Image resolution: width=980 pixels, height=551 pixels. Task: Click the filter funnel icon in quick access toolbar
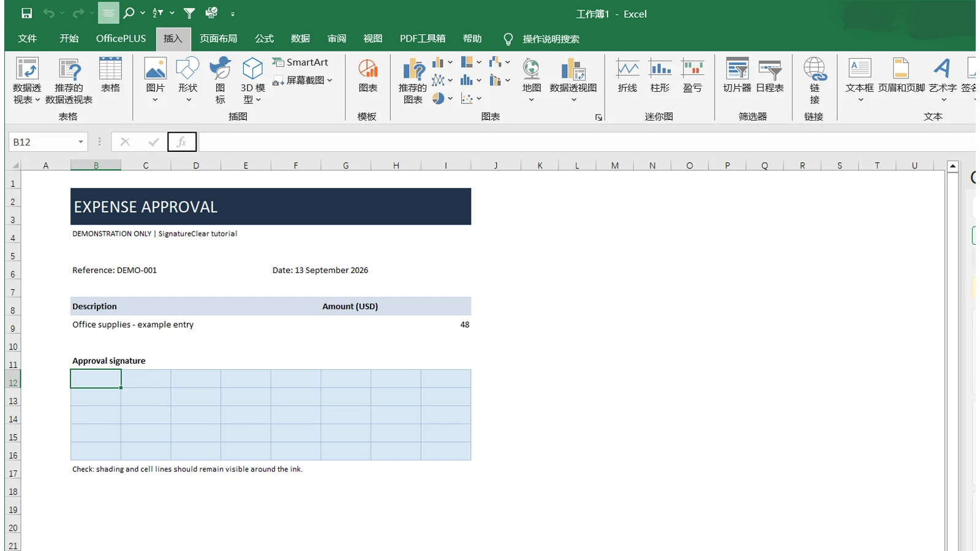(189, 13)
